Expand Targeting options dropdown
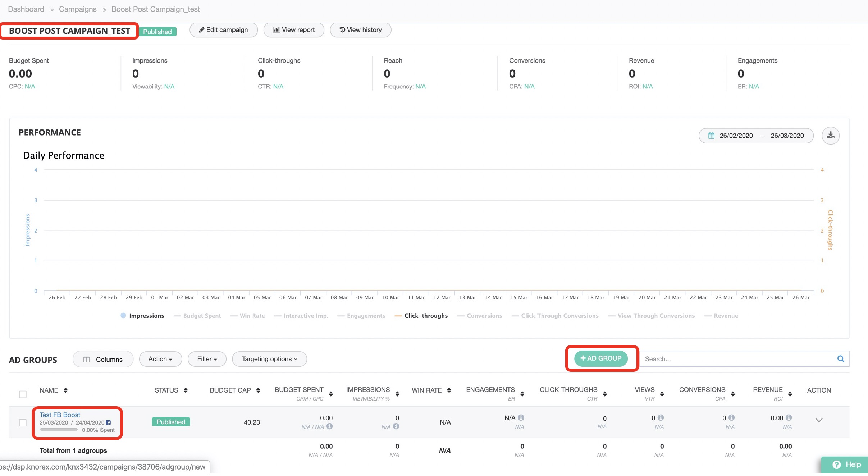868x476 pixels. [269, 359]
